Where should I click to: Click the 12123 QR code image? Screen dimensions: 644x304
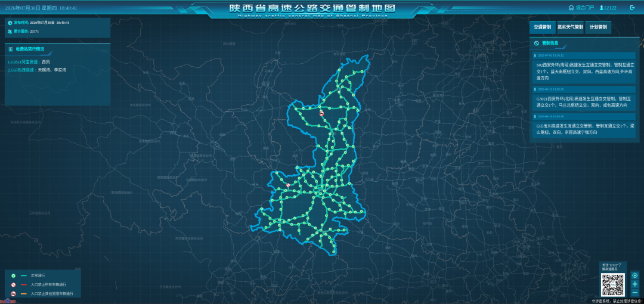tap(613, 285)
